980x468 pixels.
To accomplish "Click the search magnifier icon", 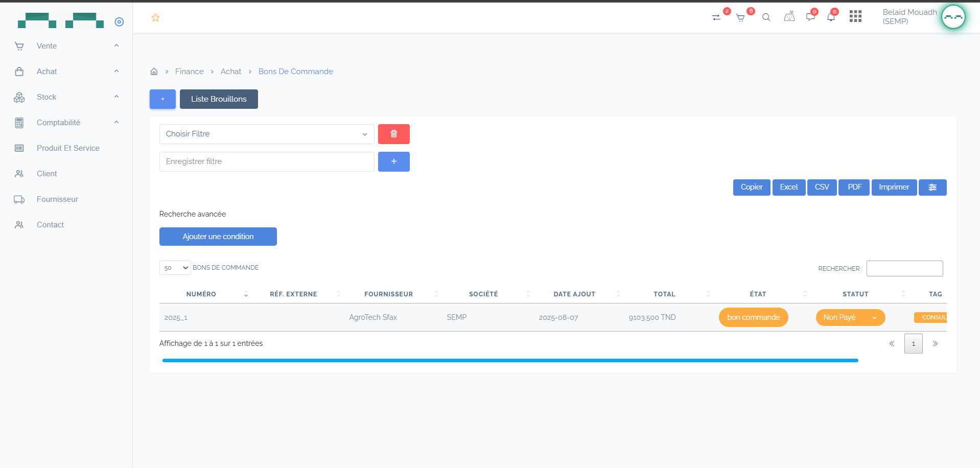I will [766, 17].
